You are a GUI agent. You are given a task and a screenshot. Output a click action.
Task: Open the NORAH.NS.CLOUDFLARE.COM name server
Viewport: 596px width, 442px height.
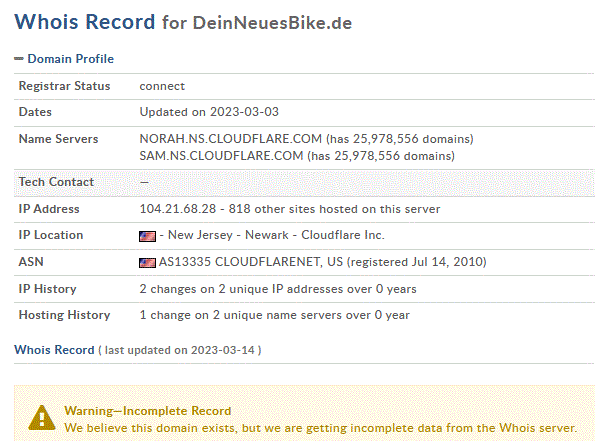[230, 139]
